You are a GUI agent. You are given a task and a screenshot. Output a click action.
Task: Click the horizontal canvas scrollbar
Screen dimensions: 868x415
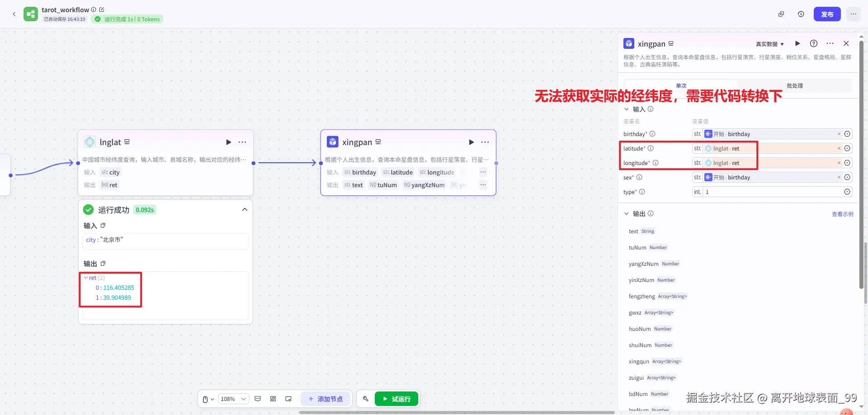pos(457,412)
